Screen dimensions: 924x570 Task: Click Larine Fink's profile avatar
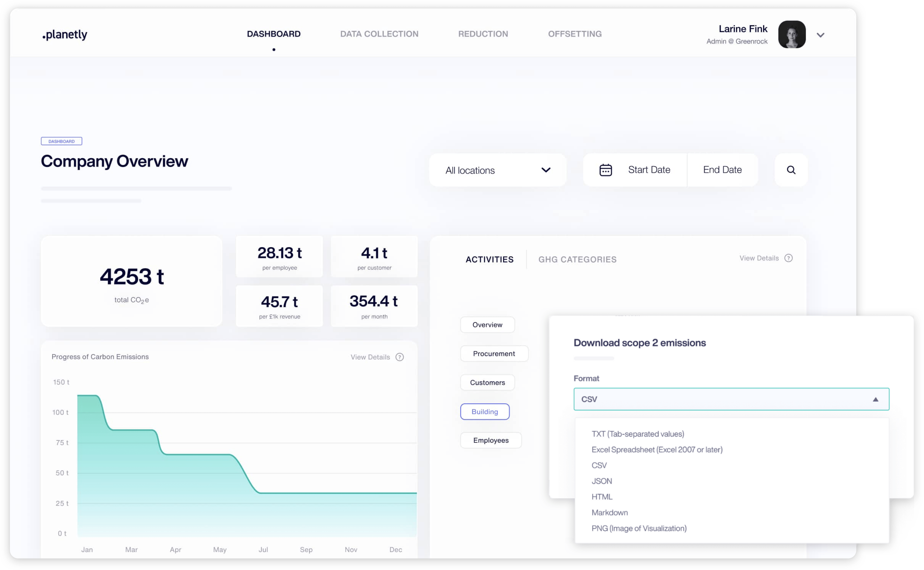point(792,34)
